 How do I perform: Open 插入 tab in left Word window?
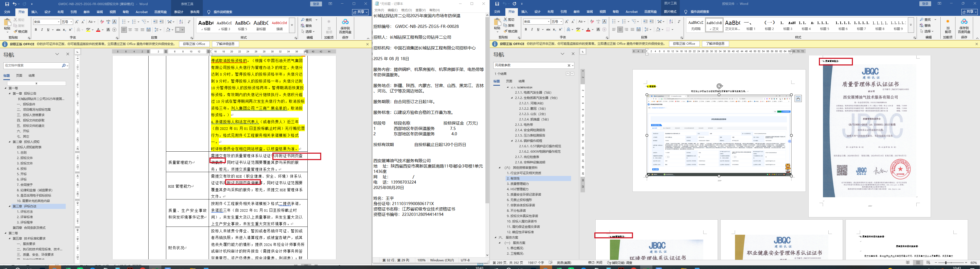pyautogui.click(x=34, y=12)
